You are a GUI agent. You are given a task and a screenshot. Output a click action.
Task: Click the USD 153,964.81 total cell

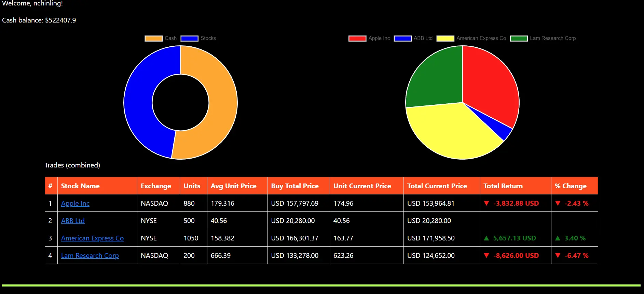pos(442,203)
